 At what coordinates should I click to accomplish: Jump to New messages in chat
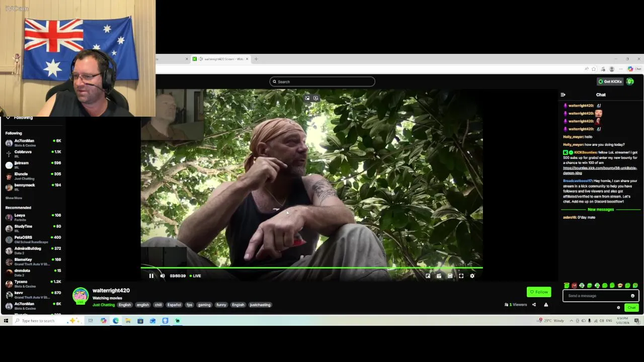[x=601, y=209]
